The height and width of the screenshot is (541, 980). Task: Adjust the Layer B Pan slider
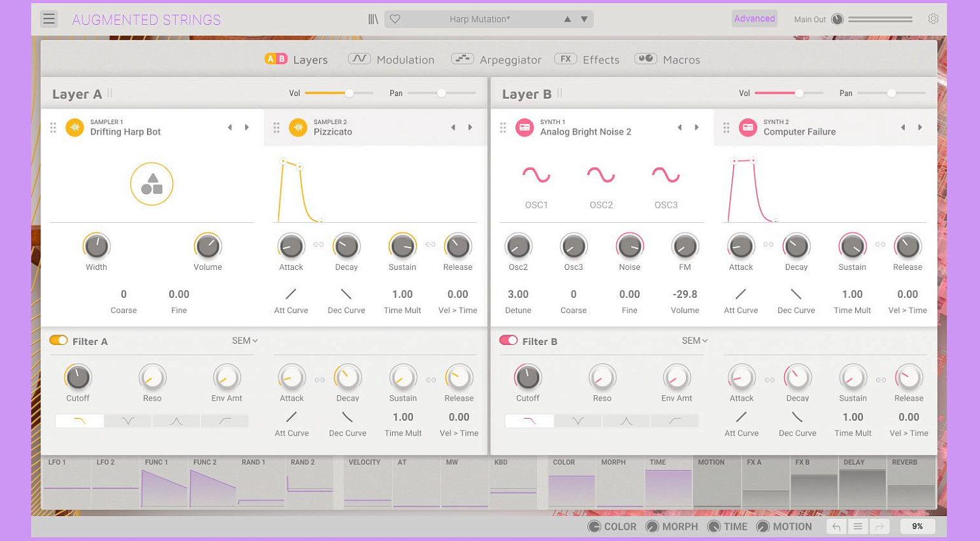[x=892, y=93]
